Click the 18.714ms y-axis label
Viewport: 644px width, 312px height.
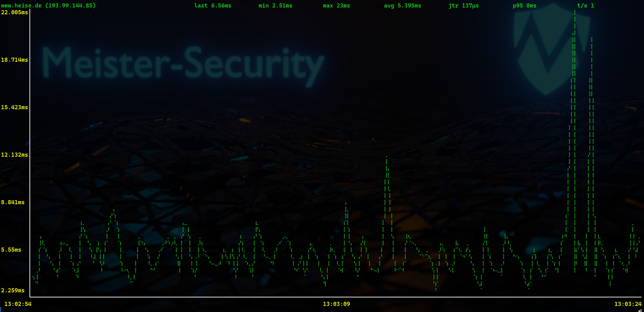point(15,60)
